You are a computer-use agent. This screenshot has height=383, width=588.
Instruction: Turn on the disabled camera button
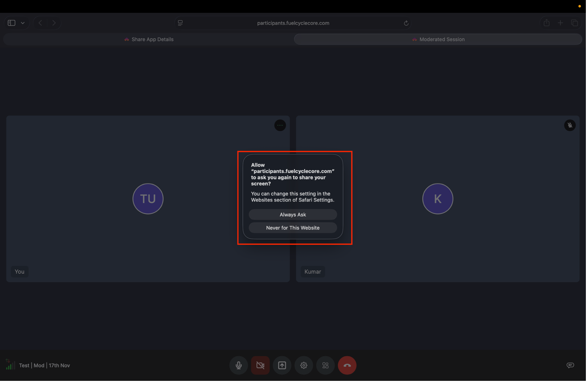(260, 365)
